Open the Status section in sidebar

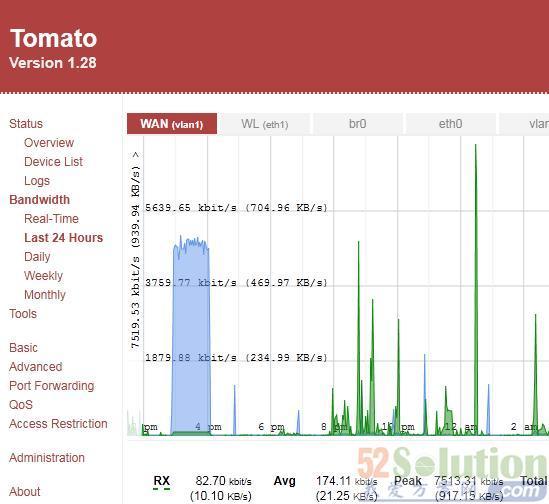26,124
